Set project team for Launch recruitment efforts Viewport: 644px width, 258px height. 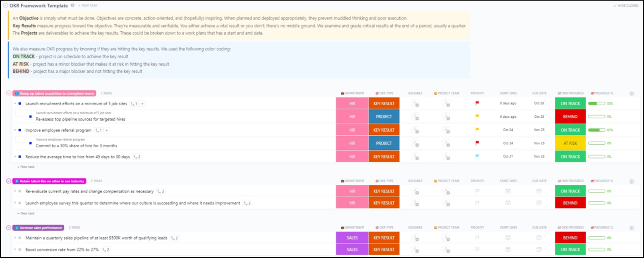coord(446,103)
